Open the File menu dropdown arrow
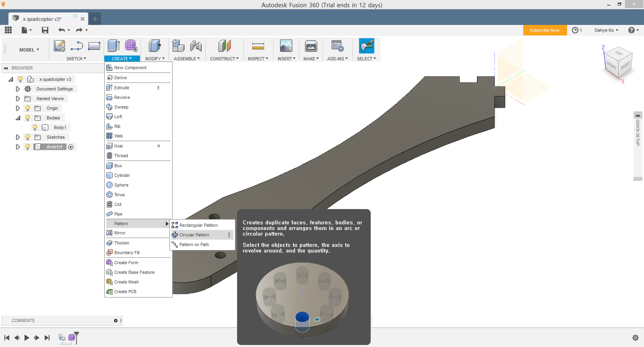 click(31, 30)
